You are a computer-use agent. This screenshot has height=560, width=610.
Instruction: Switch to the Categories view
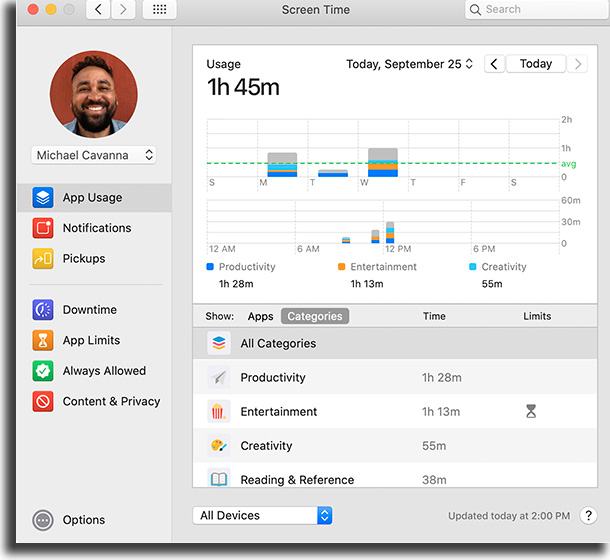click(315, 316)
